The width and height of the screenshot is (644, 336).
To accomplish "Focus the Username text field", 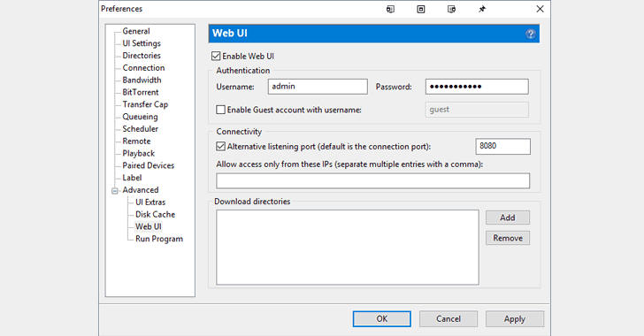I will pos(318,87).
